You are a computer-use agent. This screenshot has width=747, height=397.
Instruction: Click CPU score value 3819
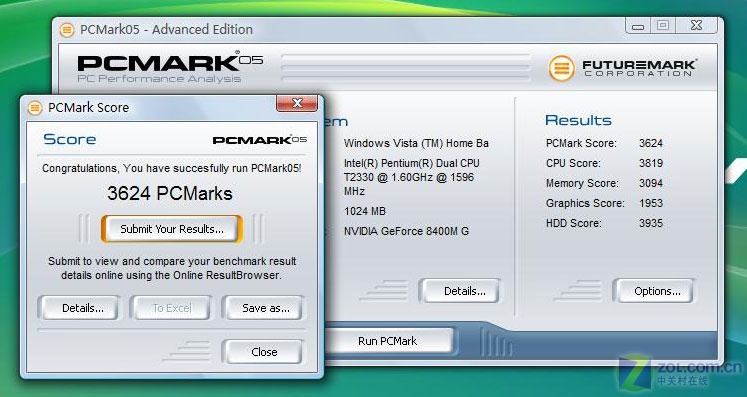[651, 163]
